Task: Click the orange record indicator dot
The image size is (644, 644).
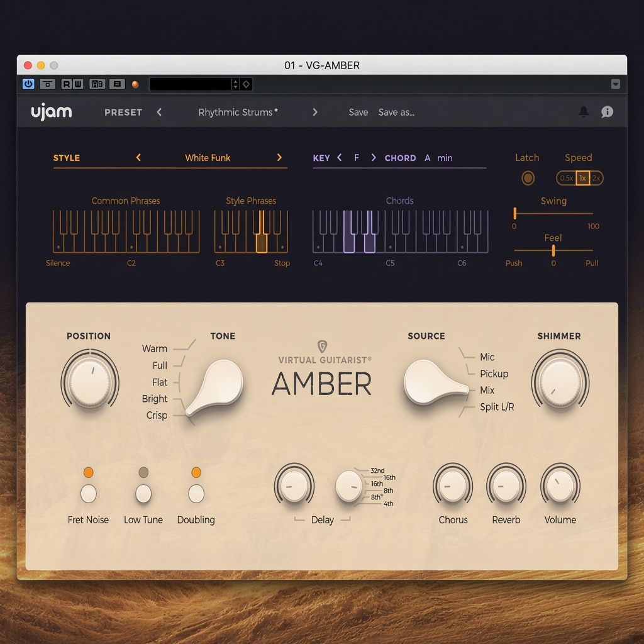Action: 135,85
